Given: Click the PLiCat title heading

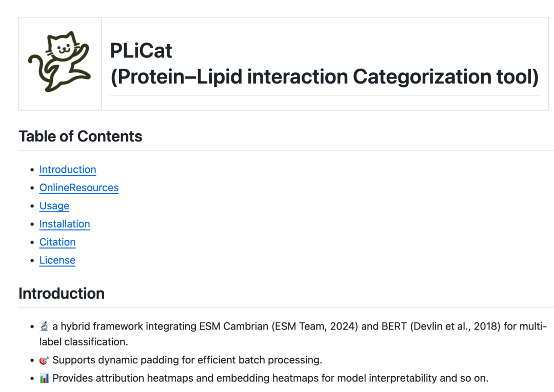Looking at the screenshot, I should pos(141,51).
